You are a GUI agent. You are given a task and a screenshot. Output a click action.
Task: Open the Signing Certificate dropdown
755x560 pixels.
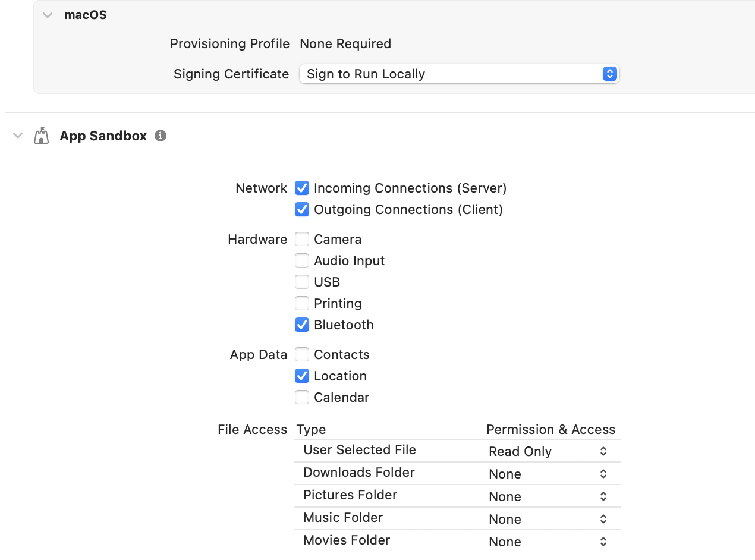(x=459, y=74)
